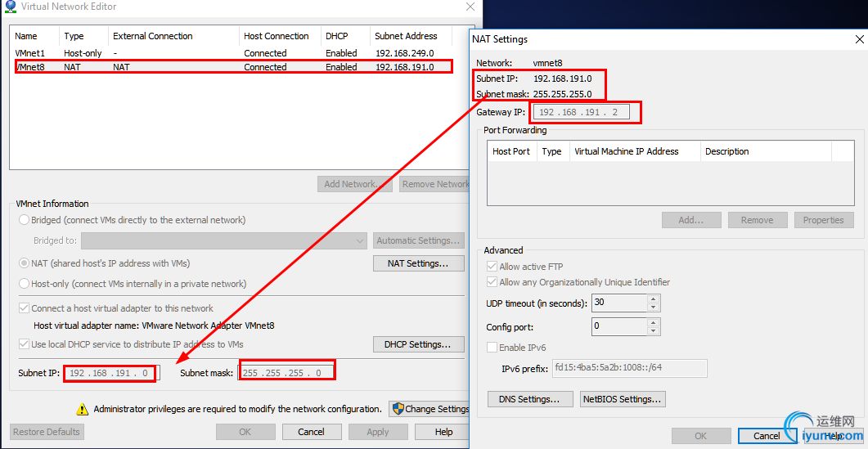Decrease Config port with down arrow
868x449 pixels.
[x=654, y=330]
